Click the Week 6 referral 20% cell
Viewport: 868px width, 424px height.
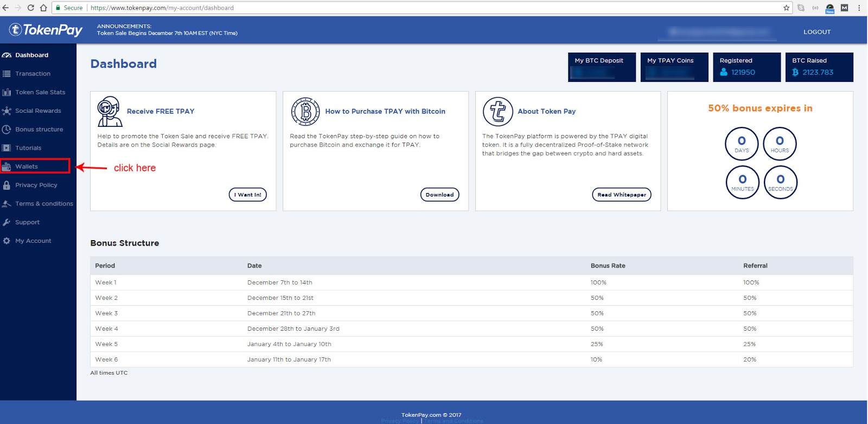[750, 359]
